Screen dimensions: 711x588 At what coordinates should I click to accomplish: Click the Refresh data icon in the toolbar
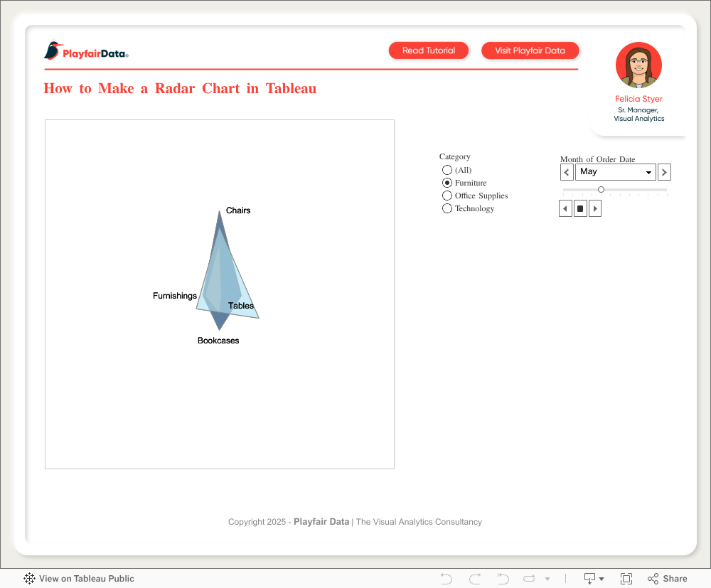[529, 579]
